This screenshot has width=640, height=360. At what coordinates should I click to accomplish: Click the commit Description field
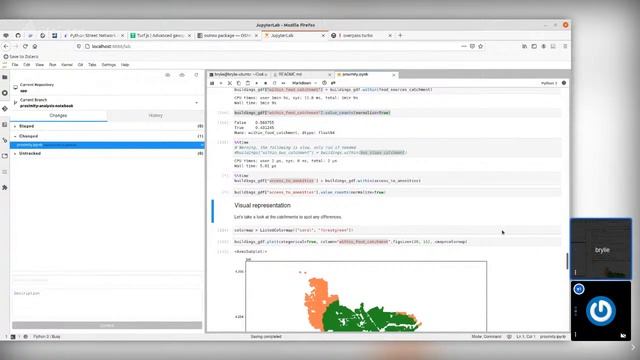(x=107, y=304)
